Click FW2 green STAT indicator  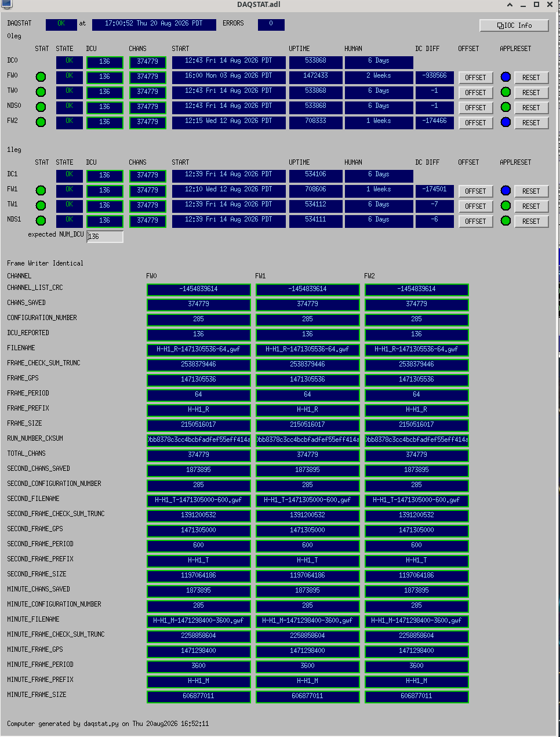pos(41,122)
